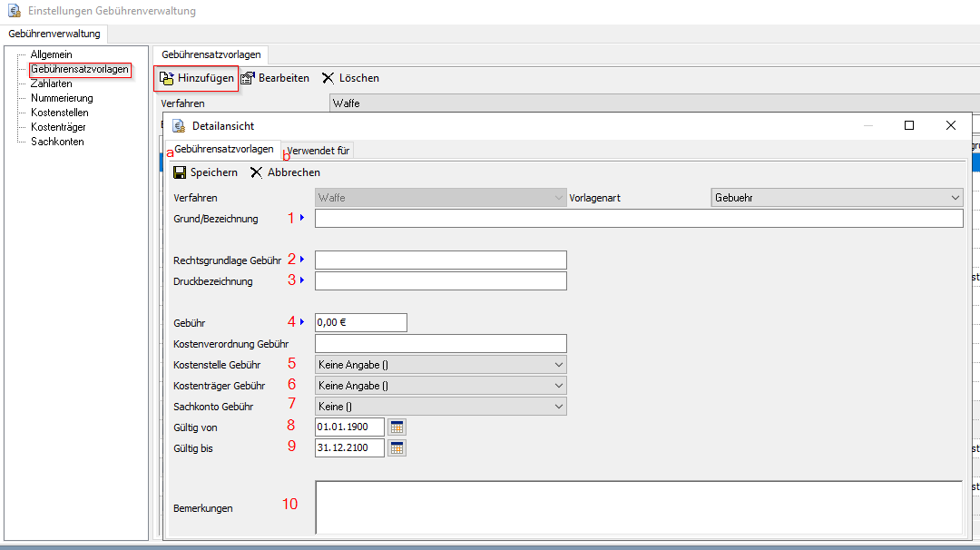Screen dimensions: 980x550
Task: Select Zahlarten in the settings tree
Action: [x=52, y=83]
